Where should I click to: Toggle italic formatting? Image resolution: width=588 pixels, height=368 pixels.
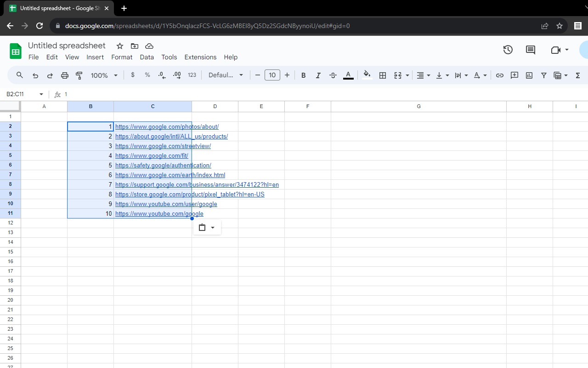pos(318,75)
